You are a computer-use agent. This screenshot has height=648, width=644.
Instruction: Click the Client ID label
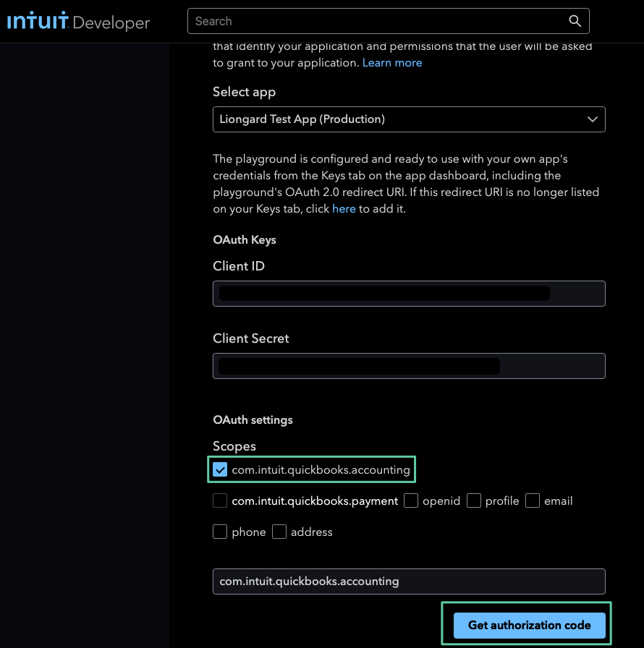coord(239,266)
